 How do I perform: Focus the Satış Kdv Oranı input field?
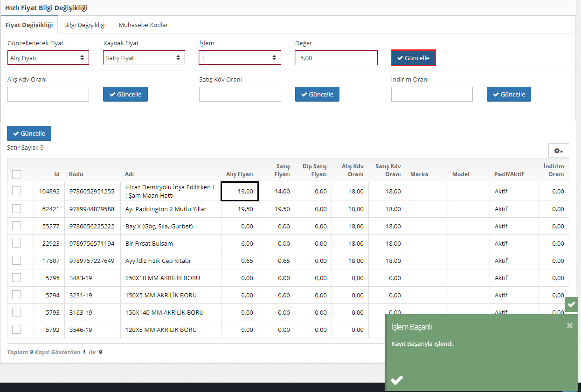pos(240,94)
